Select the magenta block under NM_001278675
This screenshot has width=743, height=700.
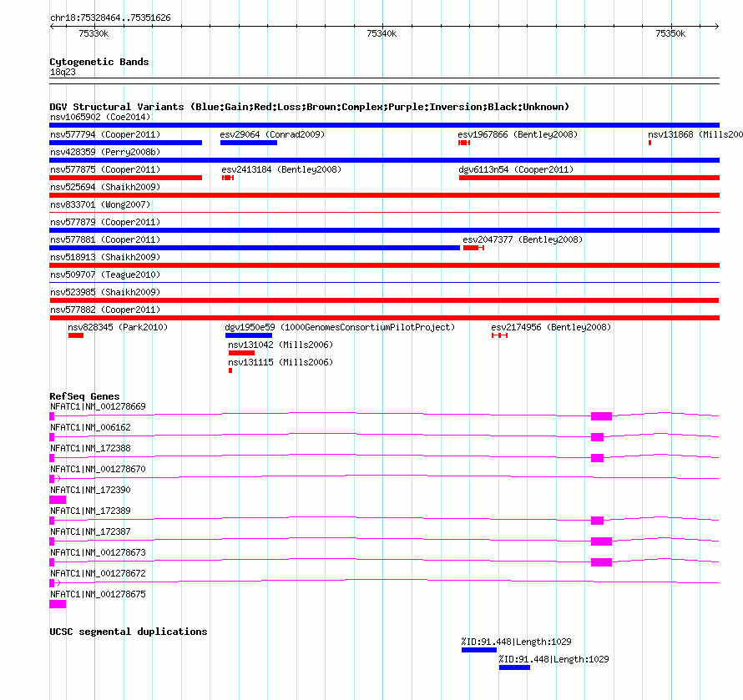[x=58, y=604]
